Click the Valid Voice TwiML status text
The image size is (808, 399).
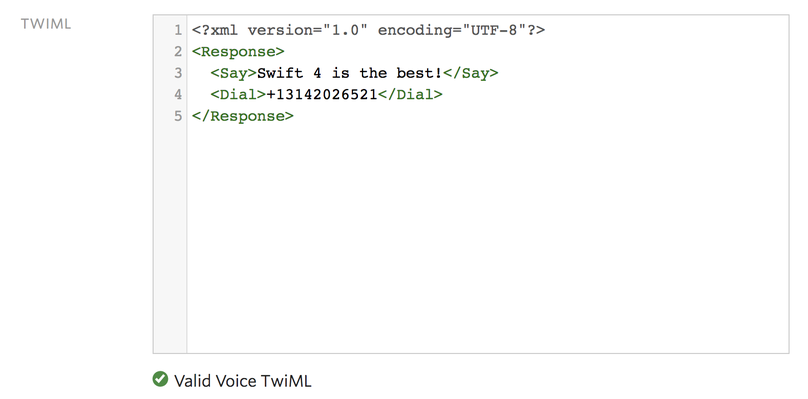(243, 380)
